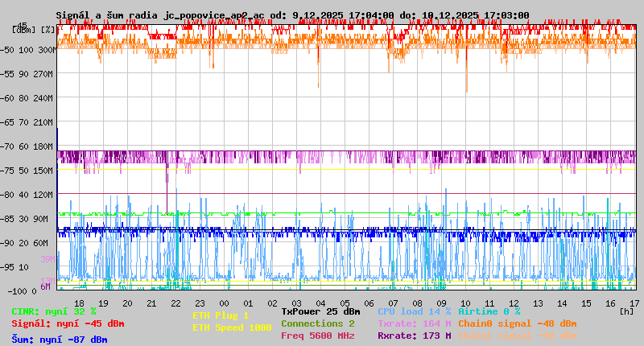This screenshot has width=644, height=346.
Task: Select the Connections 2 legend entry
Action: 317,323
